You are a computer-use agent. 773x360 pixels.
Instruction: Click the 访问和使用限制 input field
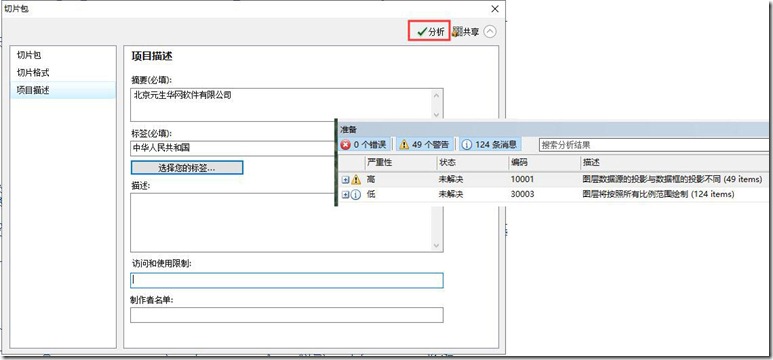(x=286, y=280)
